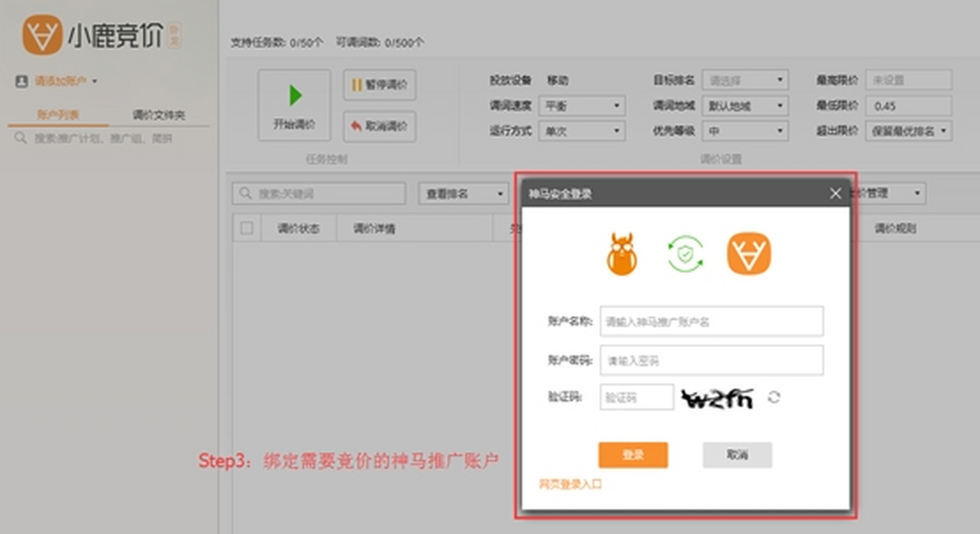Click the 可调词数: 0/500个 text
Image resolution: width=980 pixels, height=534 pixels.
(380, 42)
